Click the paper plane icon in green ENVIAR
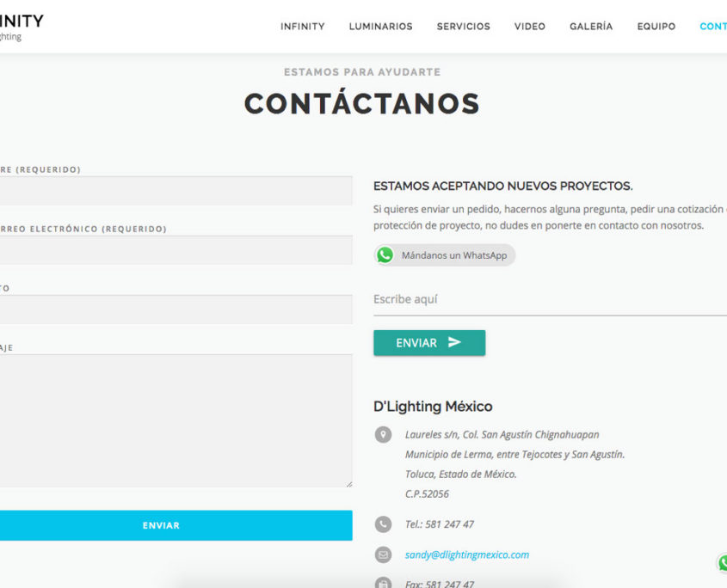 454,342
